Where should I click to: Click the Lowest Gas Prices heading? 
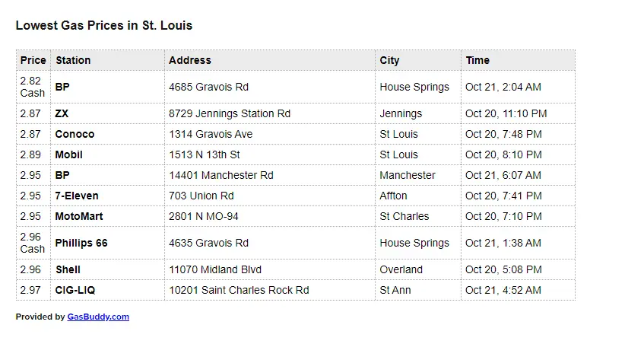pyautogui.click(x=104, y=25)
